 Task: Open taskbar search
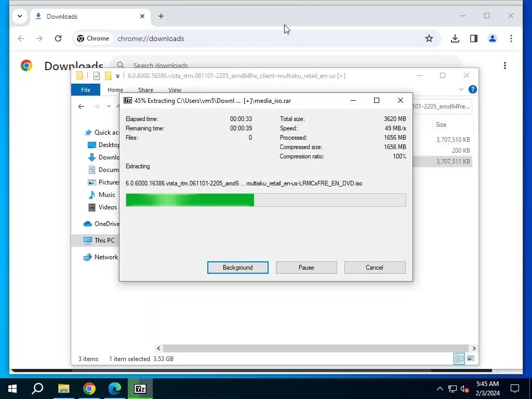(37, 389)
